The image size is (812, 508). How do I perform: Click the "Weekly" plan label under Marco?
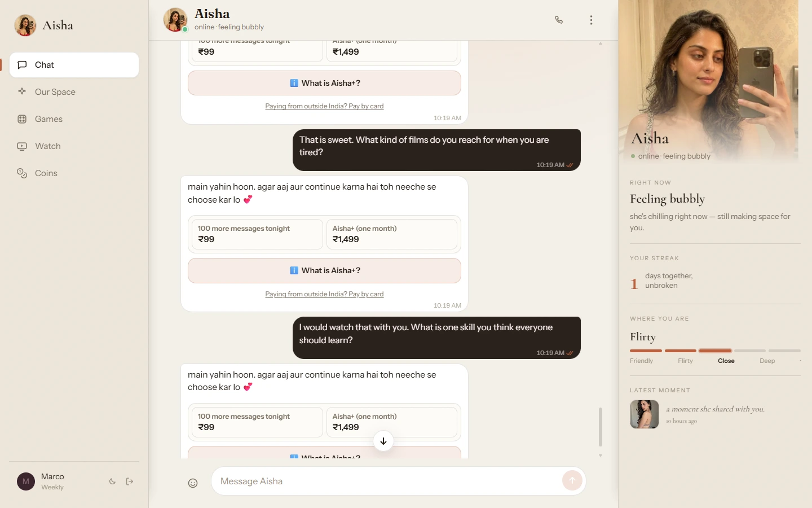click(52, 487)
